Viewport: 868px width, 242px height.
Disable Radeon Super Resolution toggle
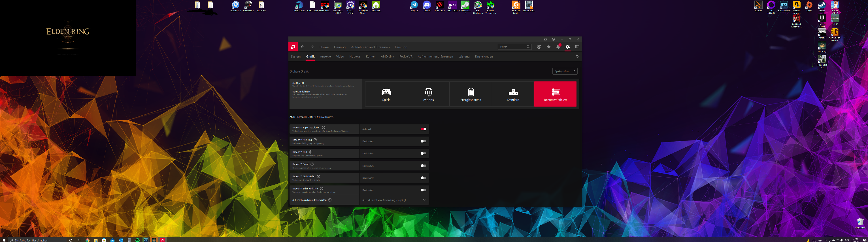(x=424, y=129)
